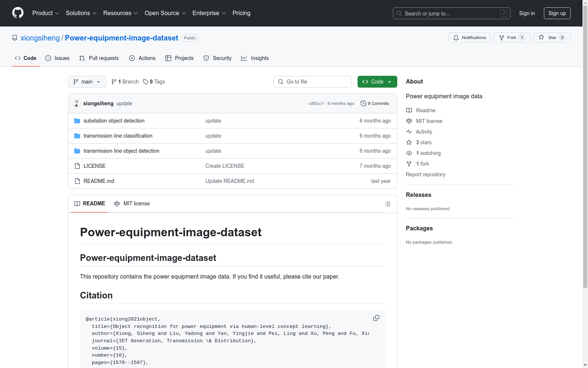Image resolution: width=588 pixels, height=368 pixels.
Task: Open the Insights tab
Action: point(255,58)
